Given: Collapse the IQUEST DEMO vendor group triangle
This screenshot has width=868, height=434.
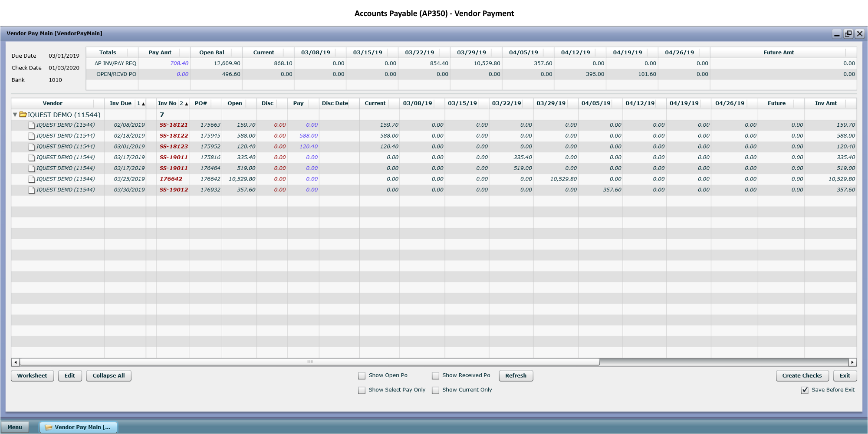Looking at the screenshot, I should (x=15, y=115).
